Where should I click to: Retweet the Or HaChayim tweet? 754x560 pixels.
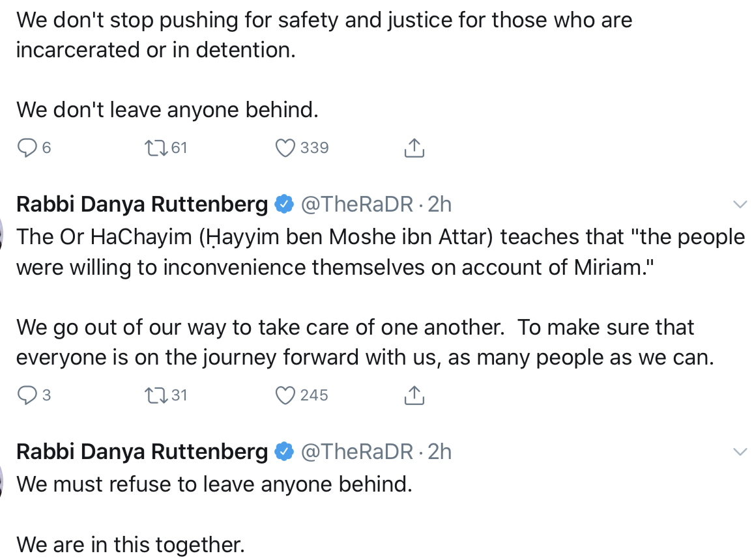pos(156,395)
